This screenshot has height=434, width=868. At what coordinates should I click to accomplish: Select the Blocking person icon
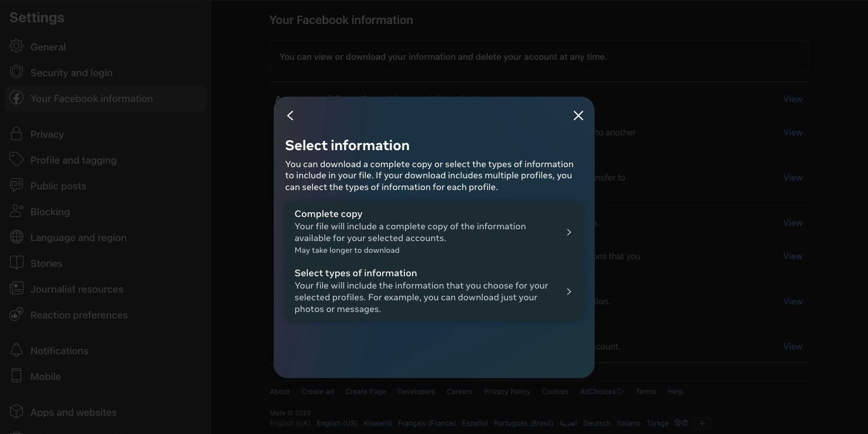[x=16, y=212]
